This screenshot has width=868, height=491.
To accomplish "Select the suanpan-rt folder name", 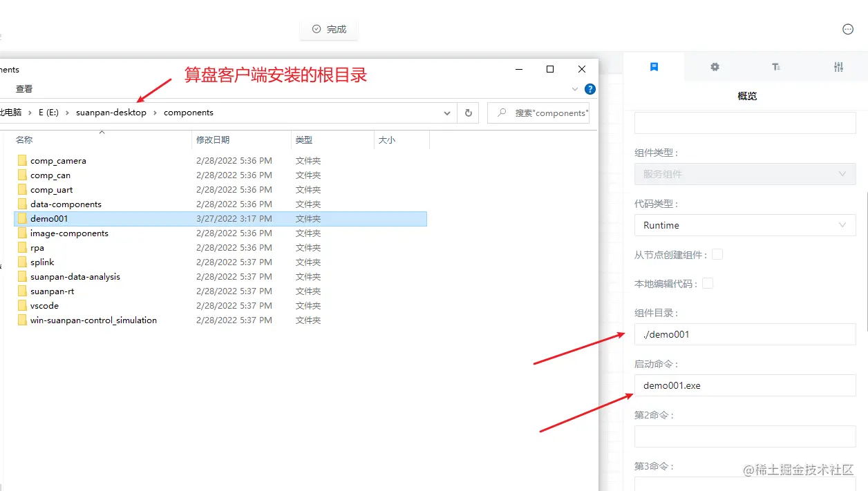I will click(52, 291).
